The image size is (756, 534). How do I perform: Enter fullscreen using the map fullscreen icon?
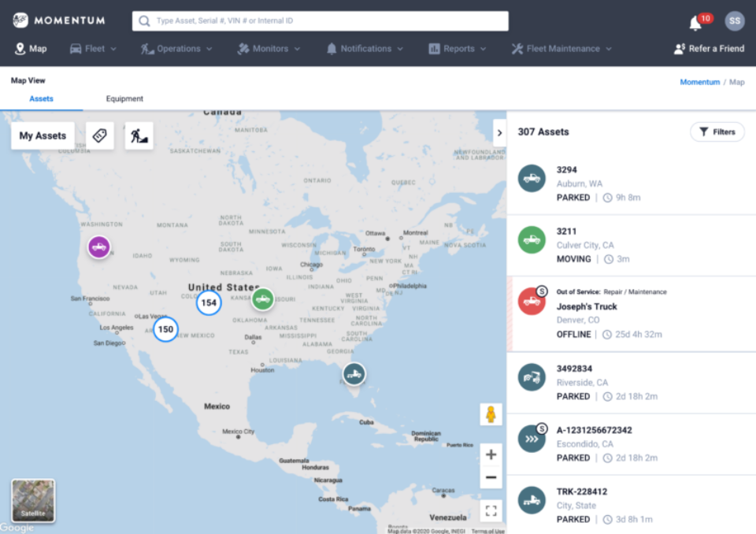point(491,510)
